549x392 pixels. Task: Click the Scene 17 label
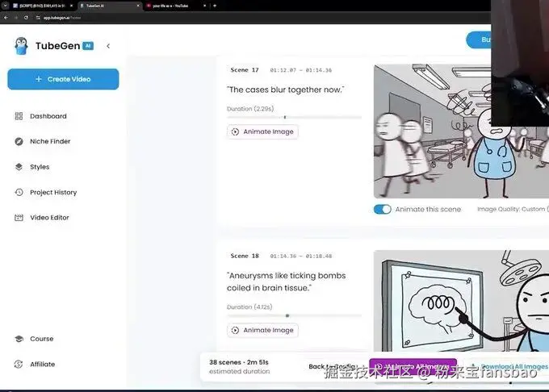pos(245,70)
